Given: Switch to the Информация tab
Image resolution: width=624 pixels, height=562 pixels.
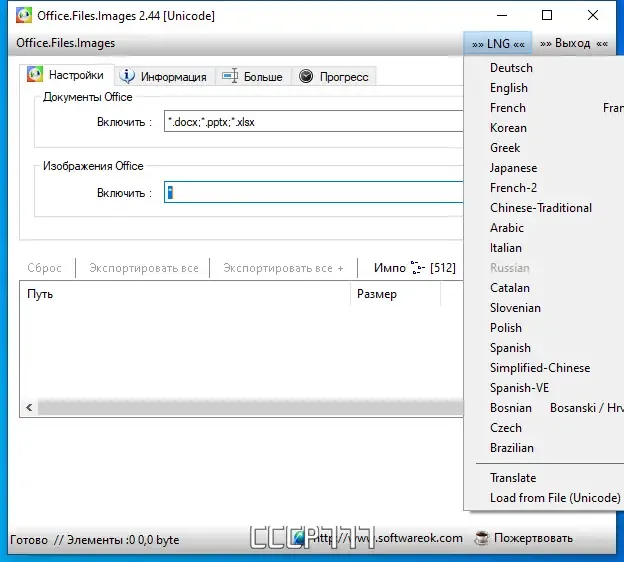Looking at the screenshot, I should pos(164,76).
